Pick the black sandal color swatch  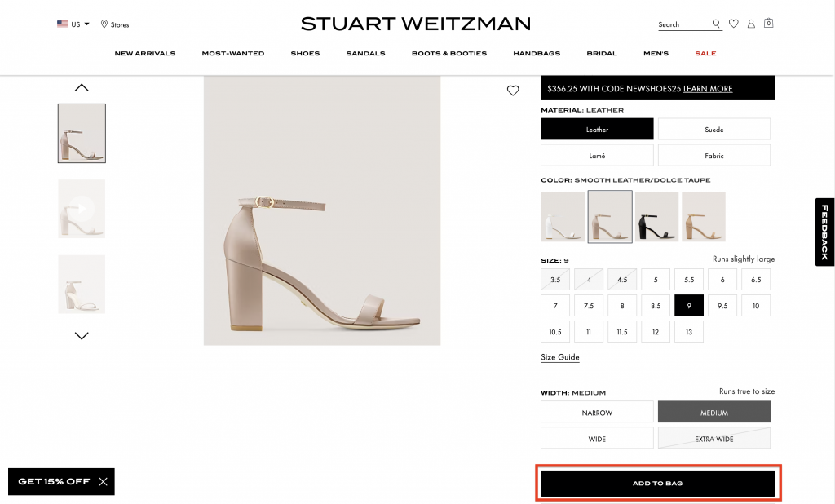coord(656,217)
